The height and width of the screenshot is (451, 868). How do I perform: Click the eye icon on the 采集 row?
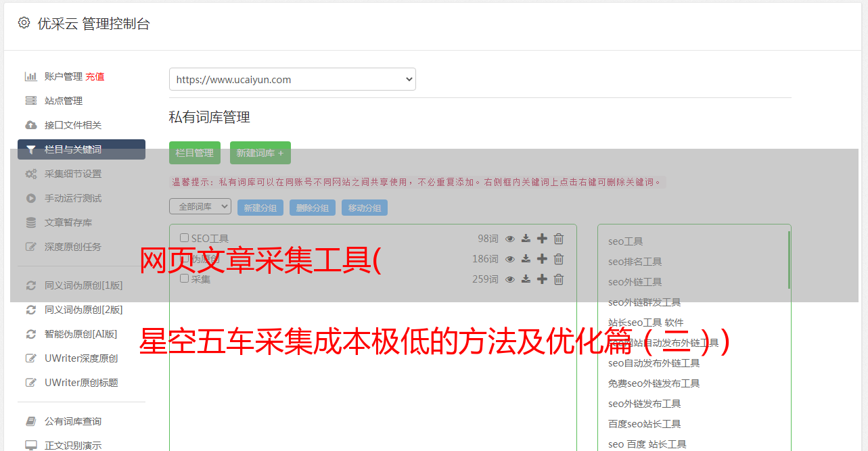[510, 279]
